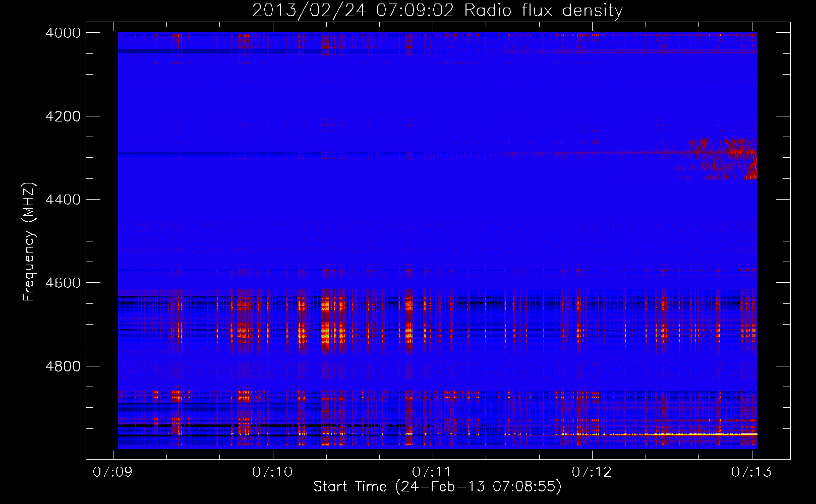
Task: Click the plain blue region around 4400 MHz
Action: click(403, 202)
